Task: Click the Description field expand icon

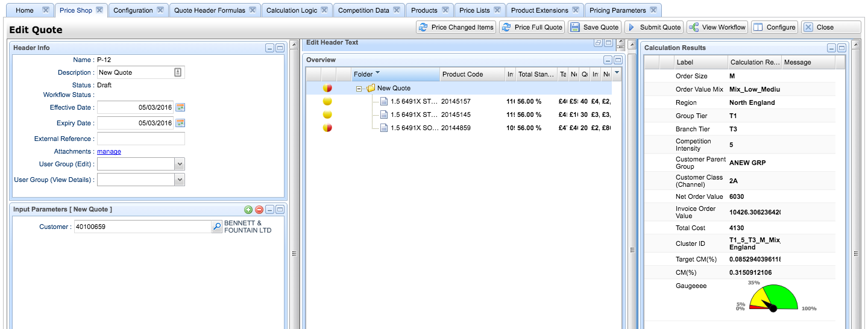Action: (178, 72)
